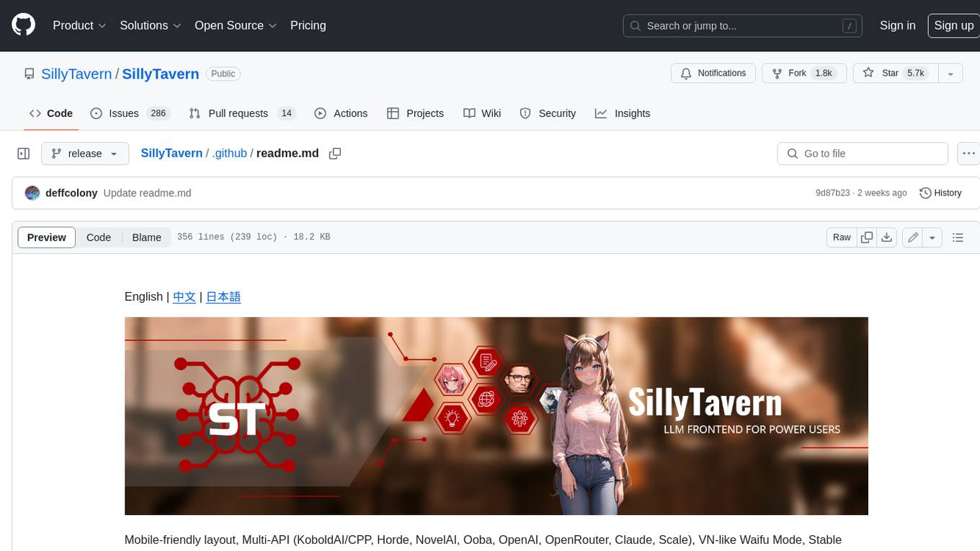
Task: Expand the Product menu
Action: coord(79,25)
